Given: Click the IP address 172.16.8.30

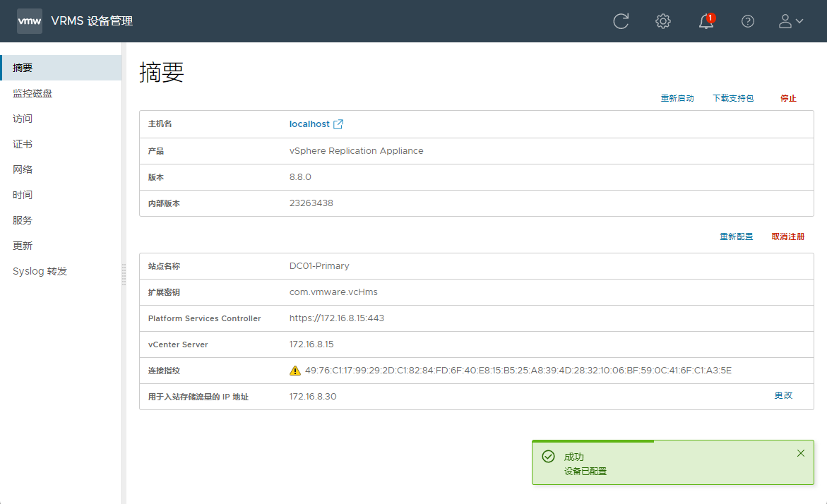Looking at the screenshot, I should tap(313, 397).
